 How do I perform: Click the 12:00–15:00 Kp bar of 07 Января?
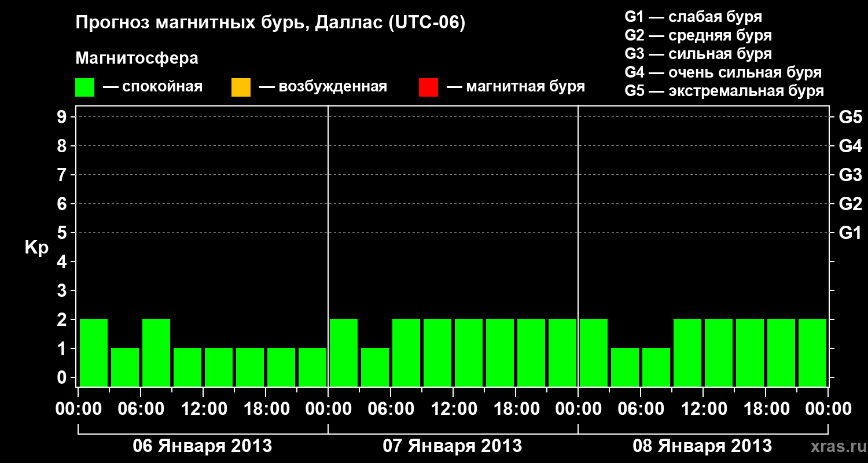click(x=469, y=352)
